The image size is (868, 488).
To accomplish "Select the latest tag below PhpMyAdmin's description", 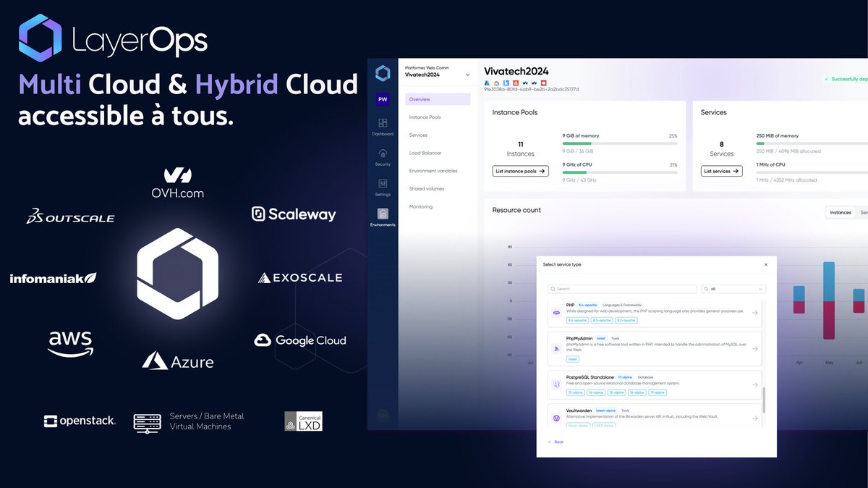I will 573,359.
